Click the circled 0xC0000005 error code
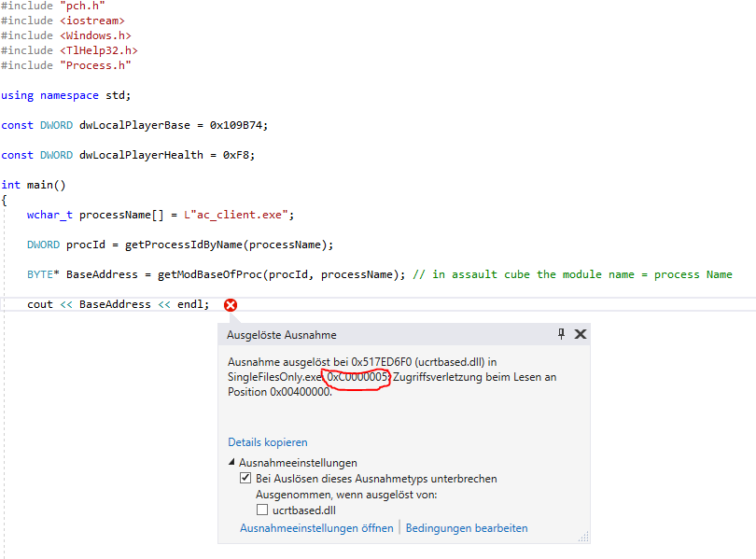 pos(356,376)
